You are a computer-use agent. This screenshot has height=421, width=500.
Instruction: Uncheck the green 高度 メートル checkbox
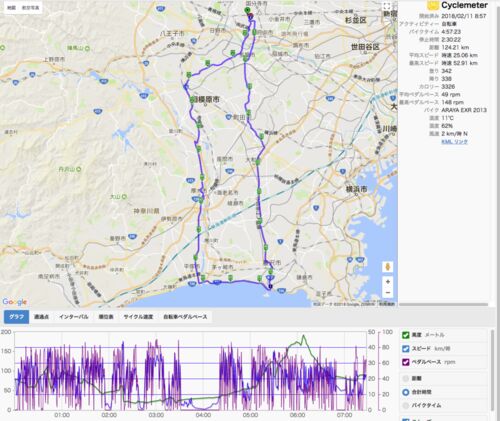point(406,335)
